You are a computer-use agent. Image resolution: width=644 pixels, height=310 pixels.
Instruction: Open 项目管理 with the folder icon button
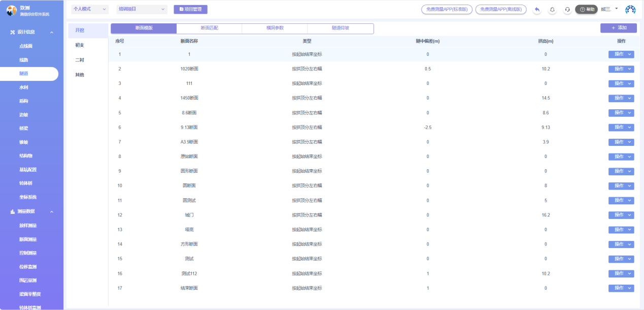190,9
